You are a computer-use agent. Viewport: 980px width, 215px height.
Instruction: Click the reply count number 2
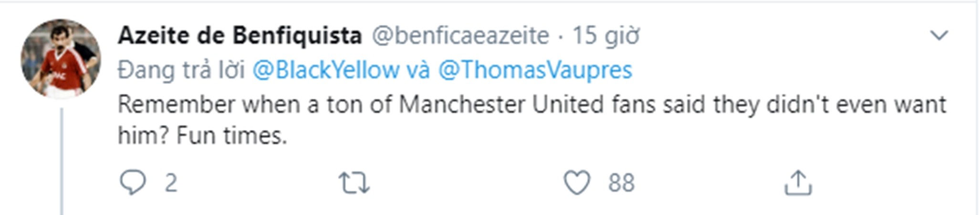pyautogui.click(x=171, y=183)
